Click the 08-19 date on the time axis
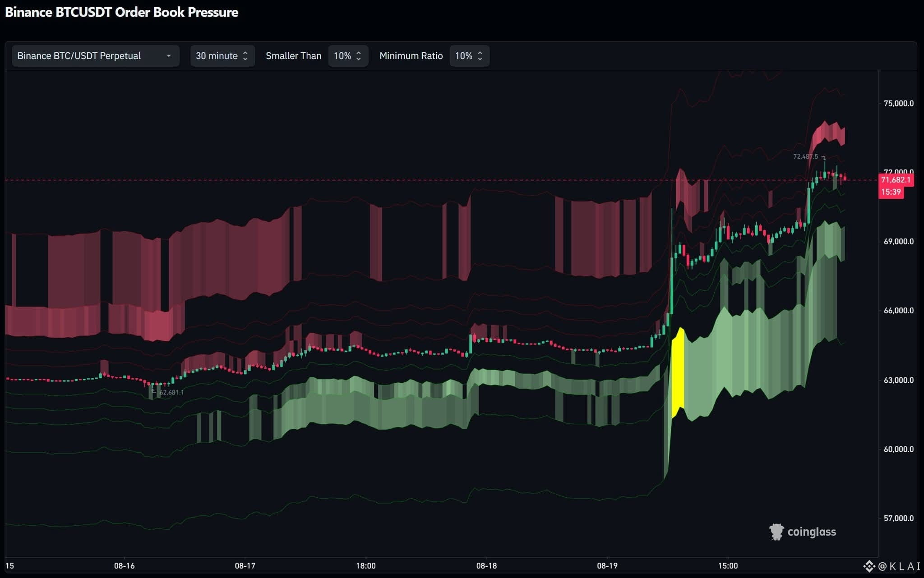The width and height of the screenshot is (924, 578). coord(607,566)
